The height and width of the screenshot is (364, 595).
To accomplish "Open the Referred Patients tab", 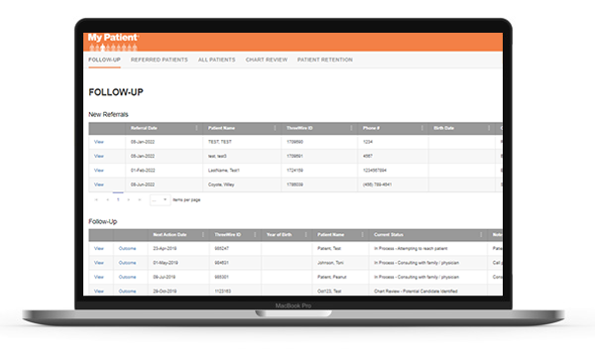I will point(160,60).
